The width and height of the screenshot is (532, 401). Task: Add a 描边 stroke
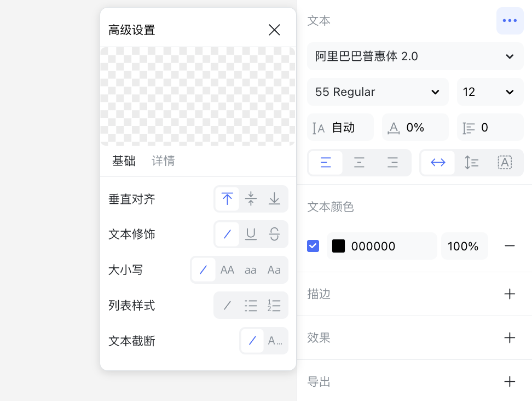pyautogui.click(x=510, y=294)
